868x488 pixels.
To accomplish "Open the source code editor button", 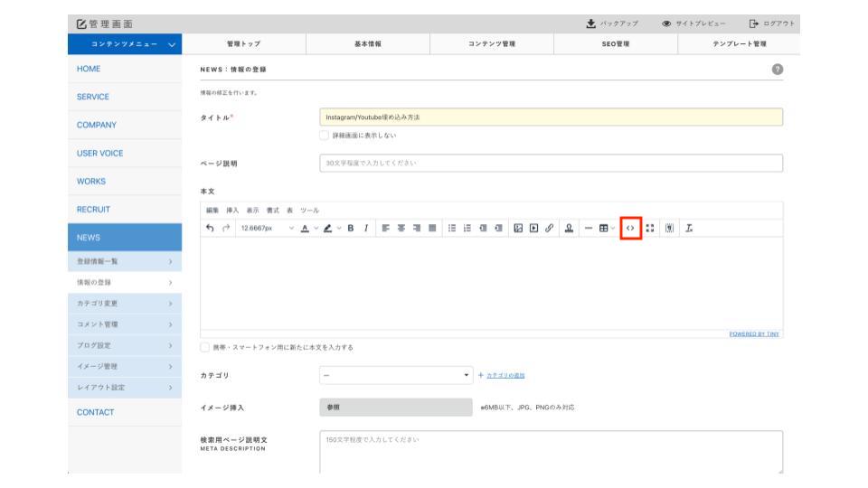I will pyautogui.click(x=630, y=228).
